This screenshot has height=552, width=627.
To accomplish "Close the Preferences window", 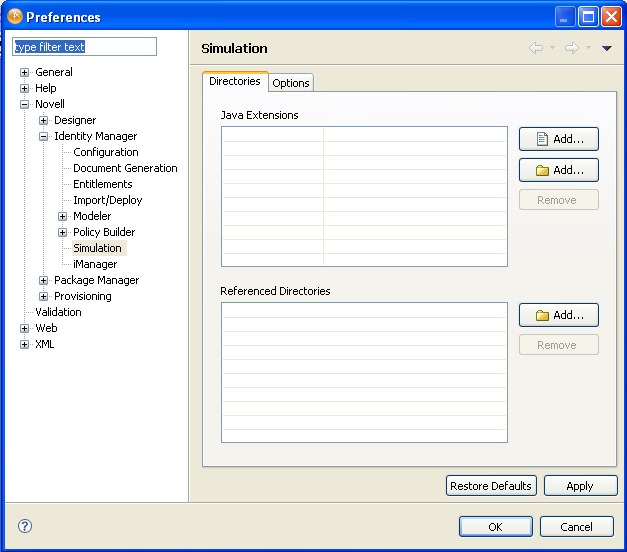I will [x=612, y=17].
